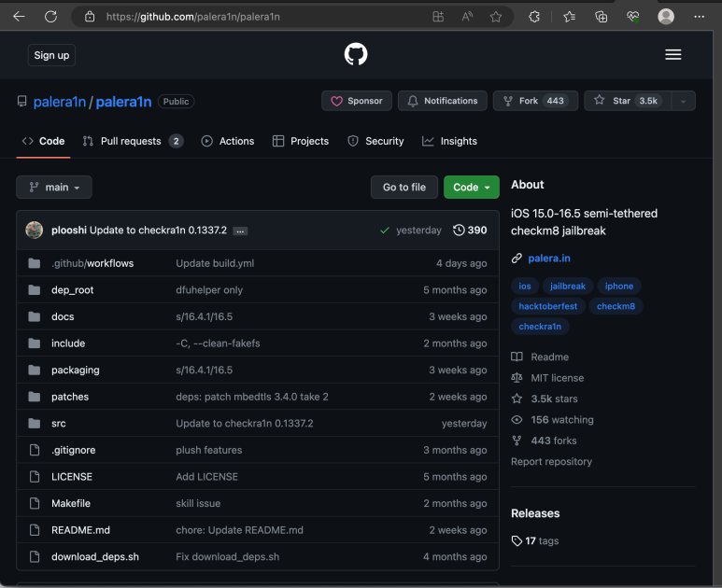
Task: Click Report repository
Action: 551,461
